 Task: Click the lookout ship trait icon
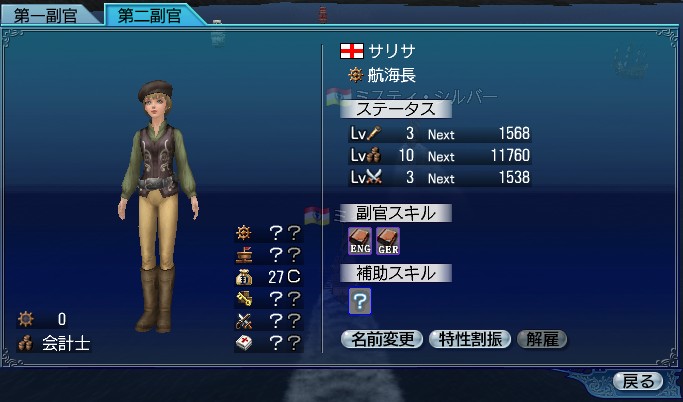[244, 255]
